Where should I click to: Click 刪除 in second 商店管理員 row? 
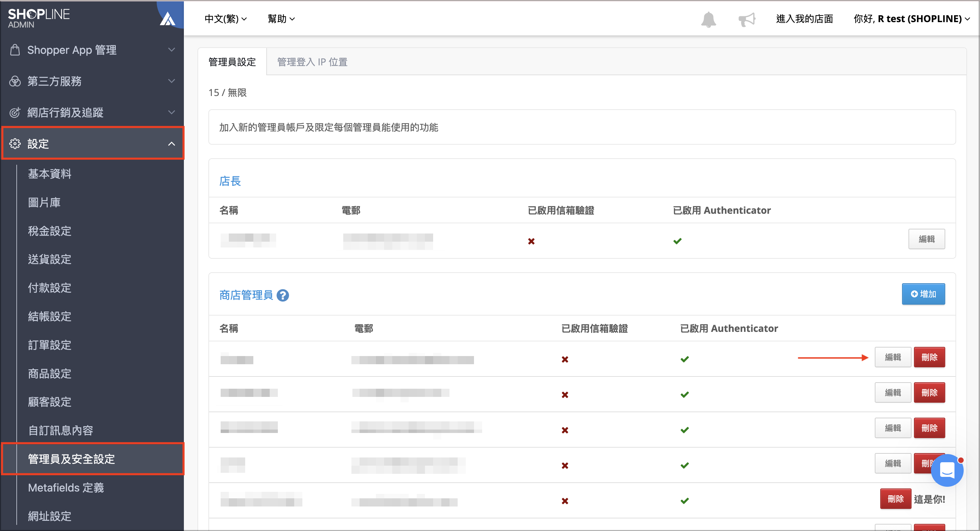click(x=929, y=392)
